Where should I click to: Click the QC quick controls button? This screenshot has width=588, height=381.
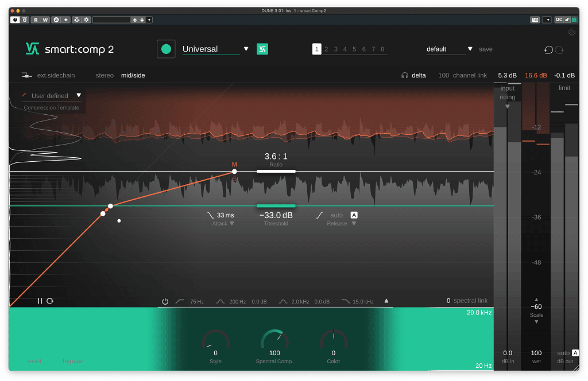click(x=559, y=20)
